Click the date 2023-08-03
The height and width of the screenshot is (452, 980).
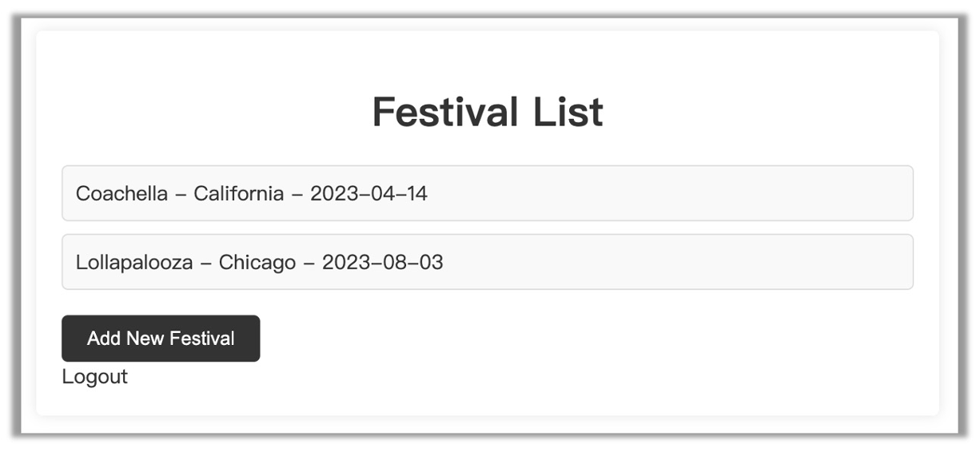point(382,262)
